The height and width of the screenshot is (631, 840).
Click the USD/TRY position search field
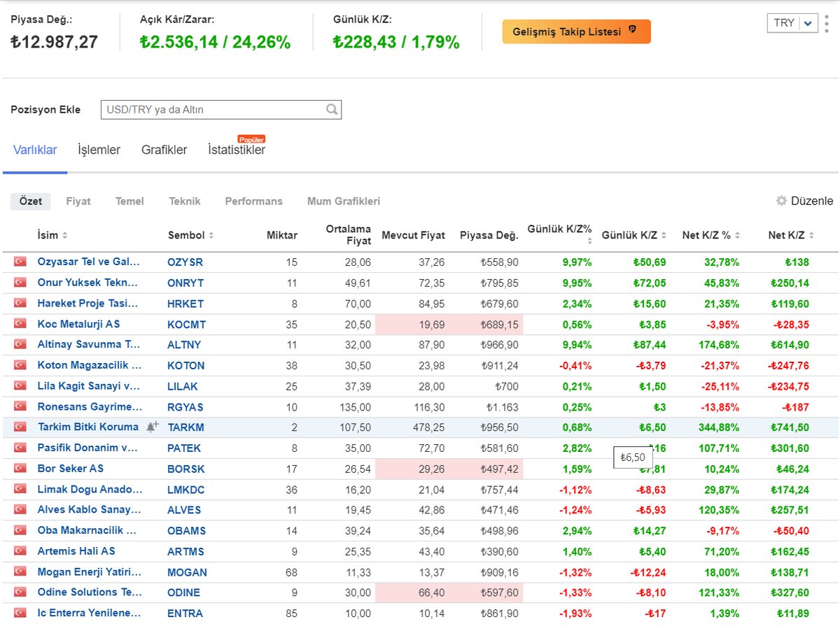pos(221,110)
